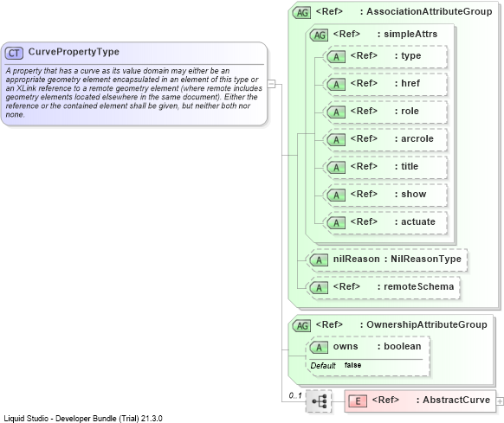Select the actuate attribute name
The width and height of the screenshot is (504, 423).
418,221
